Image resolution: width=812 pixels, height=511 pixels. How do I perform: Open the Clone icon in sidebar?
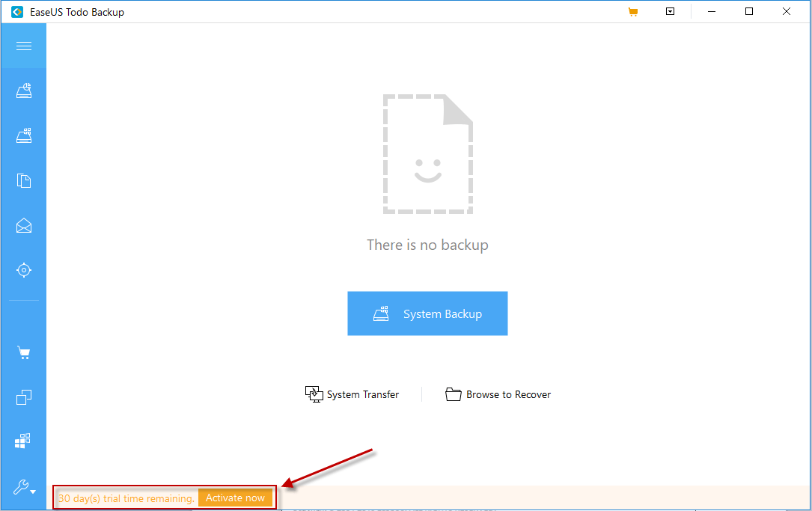coord(24,397)
